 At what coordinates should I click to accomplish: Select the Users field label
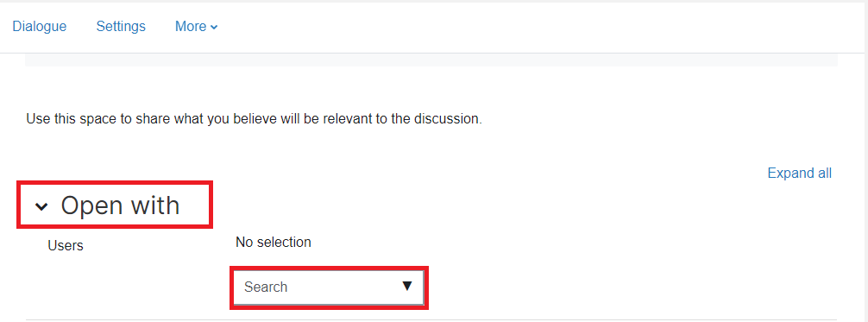coord(66,245)
